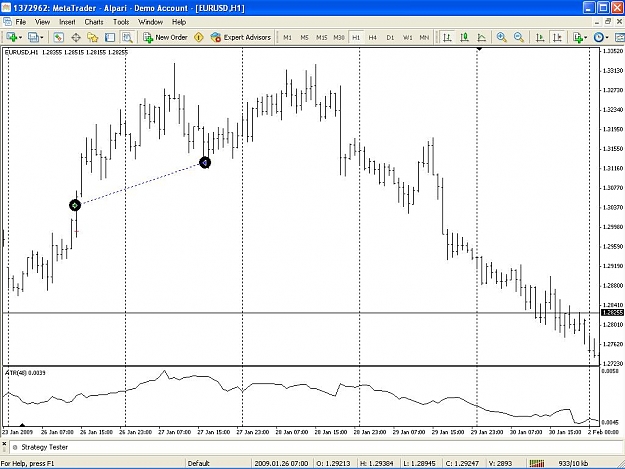Switch chart to W1 timeframe

click(407, 37)
